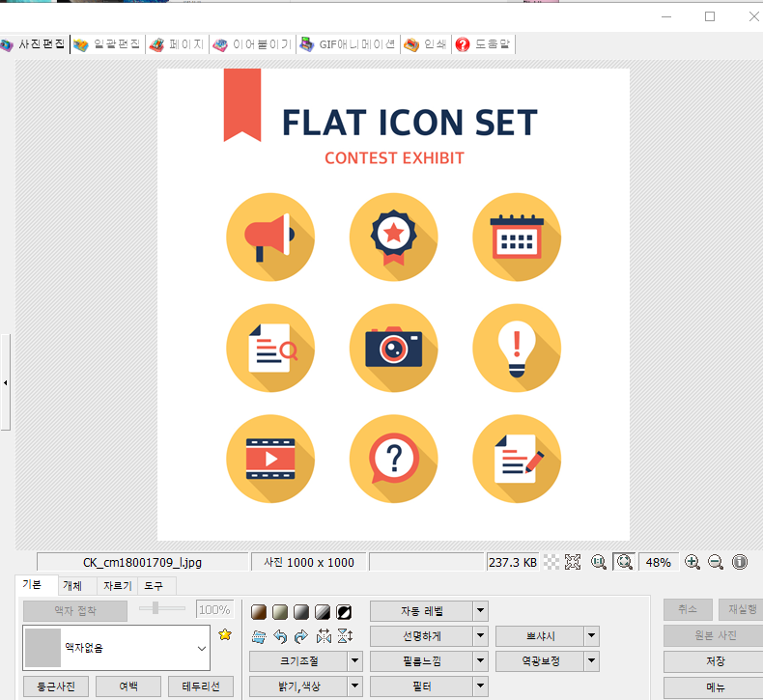Expand the 자동 레벨 dropdown arrow
This screenshot has width=763, height=700.
point(480,611)
